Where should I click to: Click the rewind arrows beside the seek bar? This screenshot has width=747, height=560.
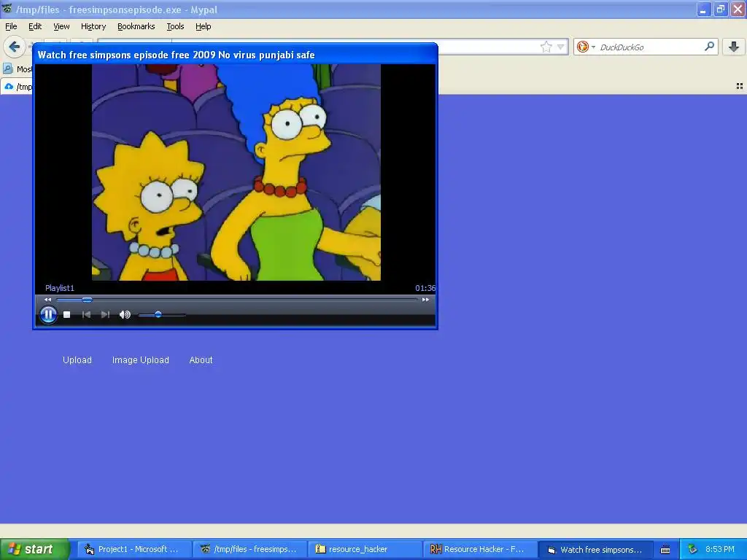pyautogui.click(x=47, y=300)
